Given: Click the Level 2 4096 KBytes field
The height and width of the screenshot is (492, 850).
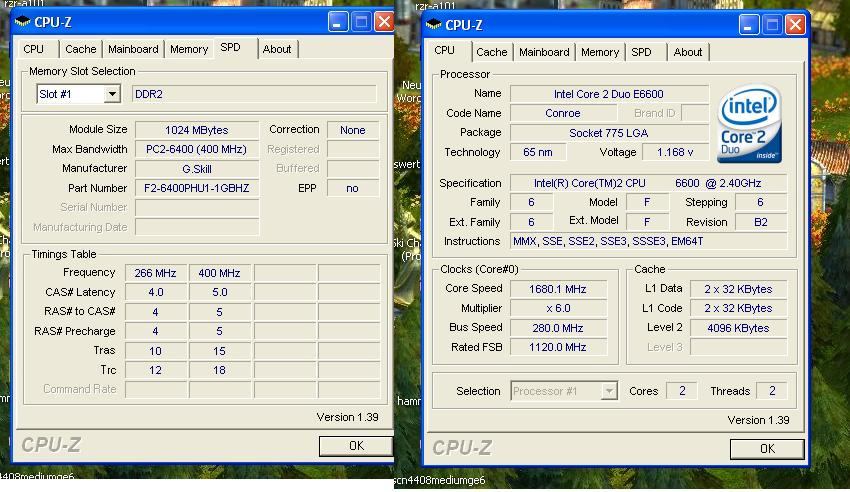Looking at the screenshot, I should pos(738,328).
